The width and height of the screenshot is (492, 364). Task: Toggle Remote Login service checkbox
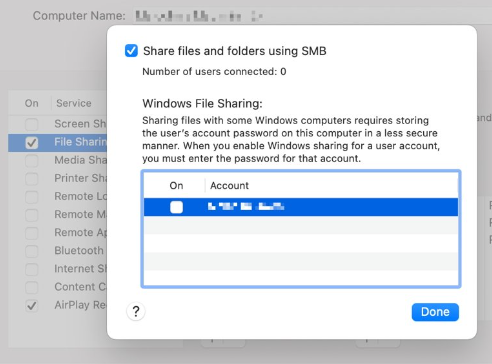point(32,197)
